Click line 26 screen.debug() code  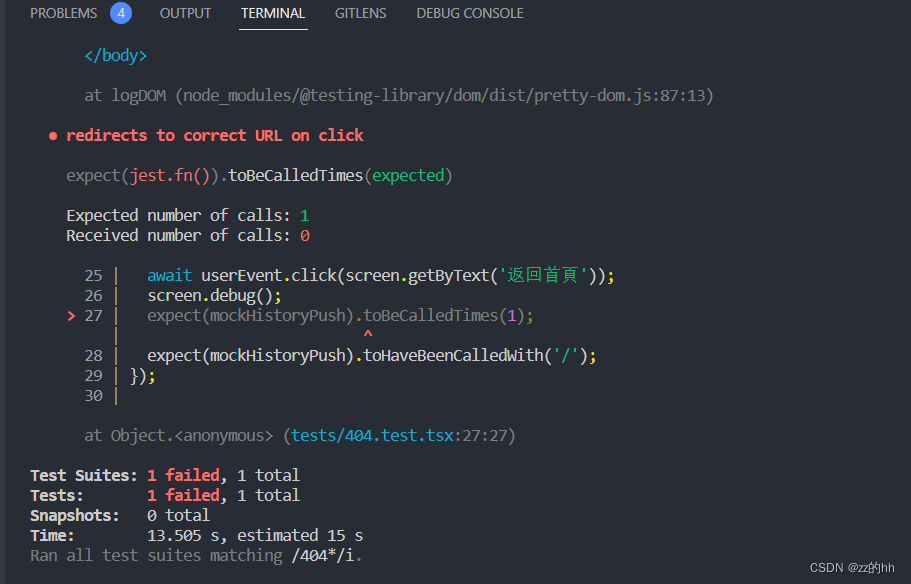214,296
